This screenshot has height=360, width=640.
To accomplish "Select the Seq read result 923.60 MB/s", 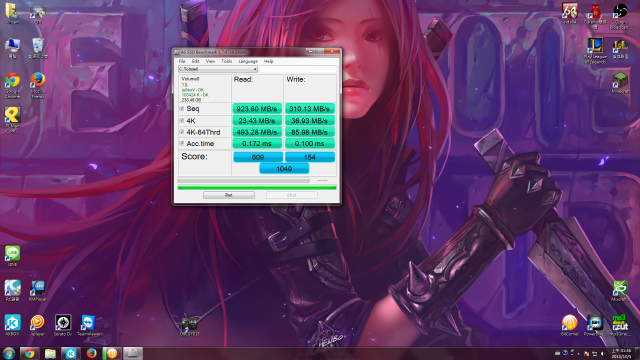I will pyautogui.click(x=257, y=109).
